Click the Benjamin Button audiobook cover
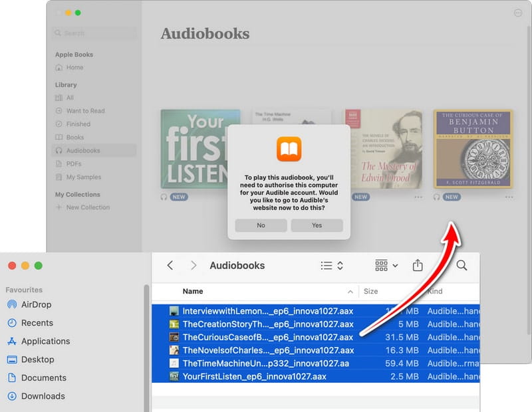The width and height of the screenshot is (532, 412). (x=473, y=149)
